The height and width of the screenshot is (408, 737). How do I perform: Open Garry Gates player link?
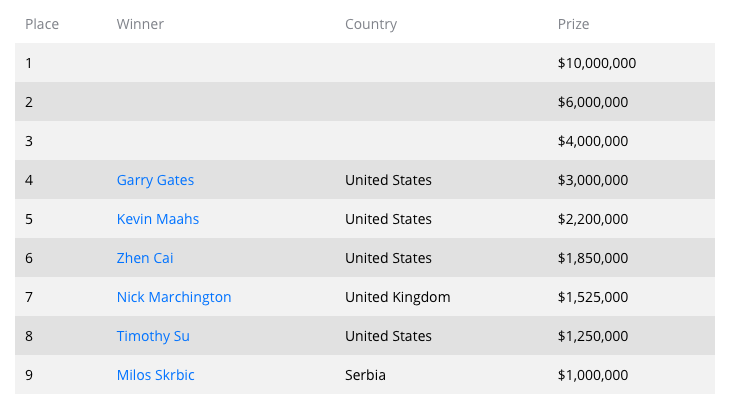click(x=155, y=180)
